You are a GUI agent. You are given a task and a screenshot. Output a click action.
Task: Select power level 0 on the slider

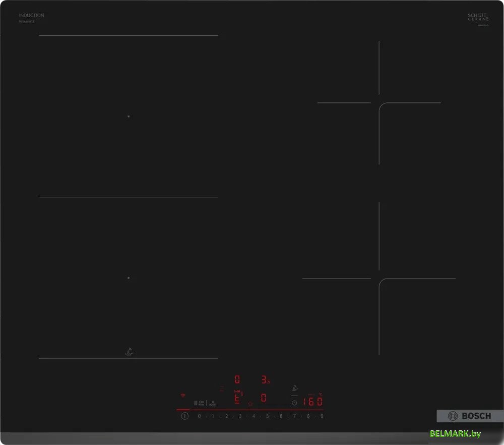[199, 416]
